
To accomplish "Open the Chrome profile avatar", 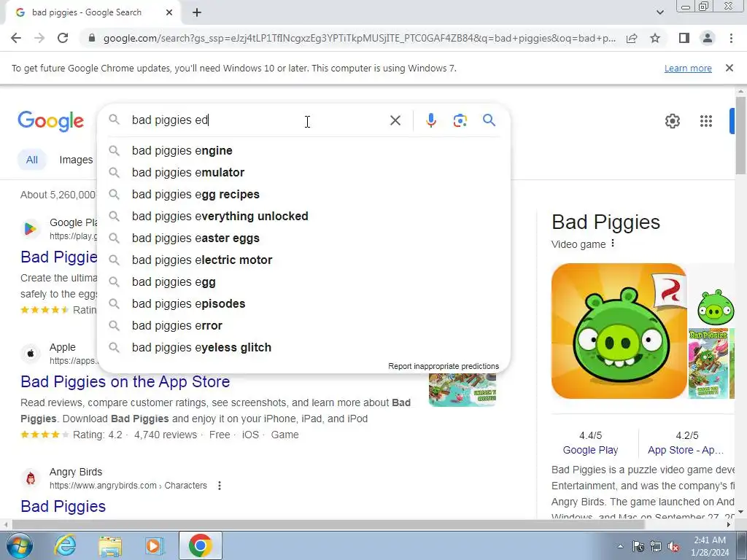I will 708,38.
